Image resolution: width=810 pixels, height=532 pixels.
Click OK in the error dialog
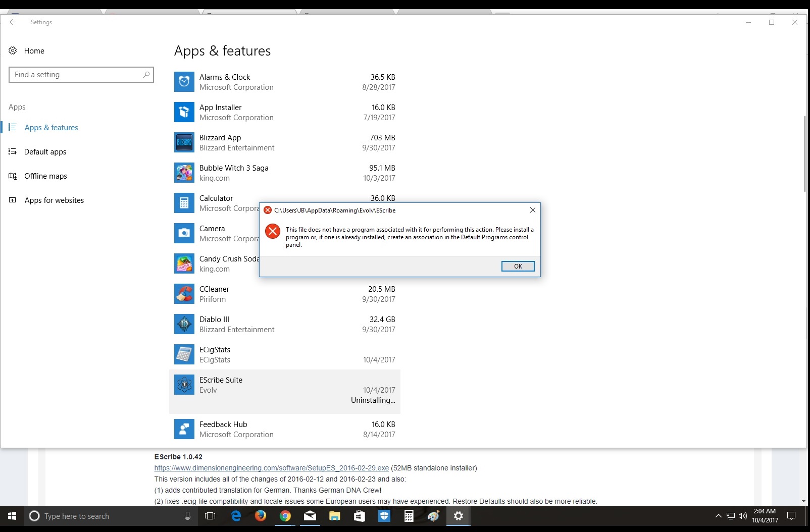518,267
